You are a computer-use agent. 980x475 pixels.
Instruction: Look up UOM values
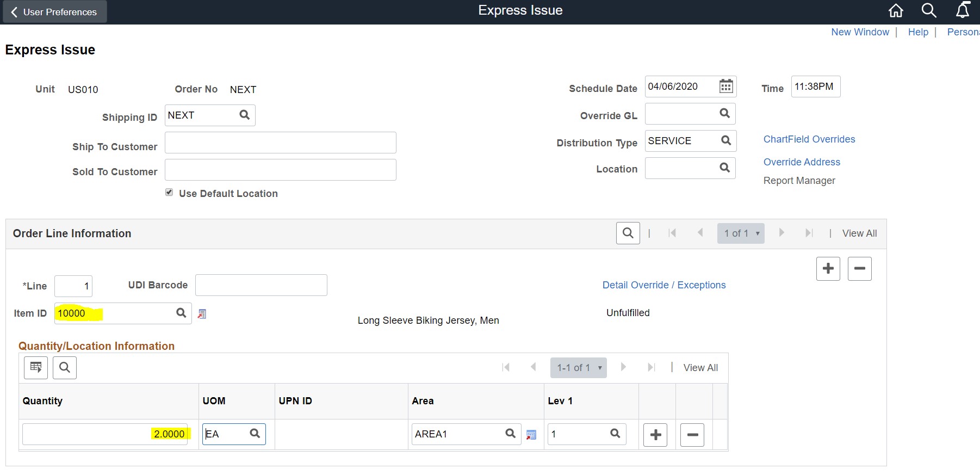point(255,434)
